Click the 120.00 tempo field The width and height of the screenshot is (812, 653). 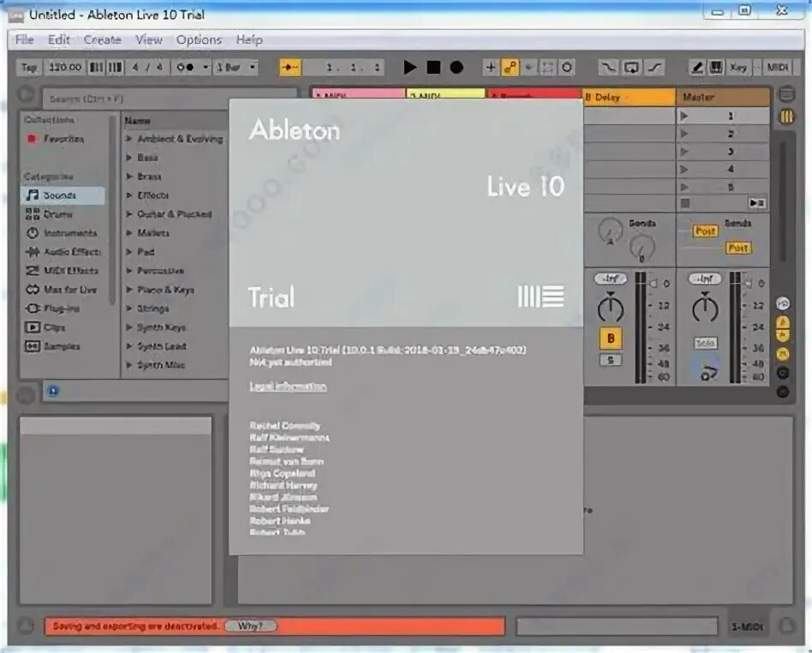tap(65, 68)
